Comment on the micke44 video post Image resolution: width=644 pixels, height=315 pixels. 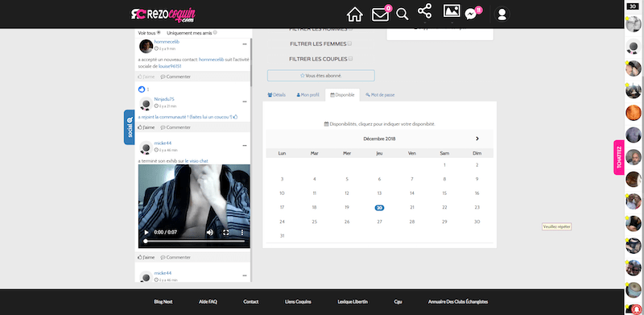point(175,258)
